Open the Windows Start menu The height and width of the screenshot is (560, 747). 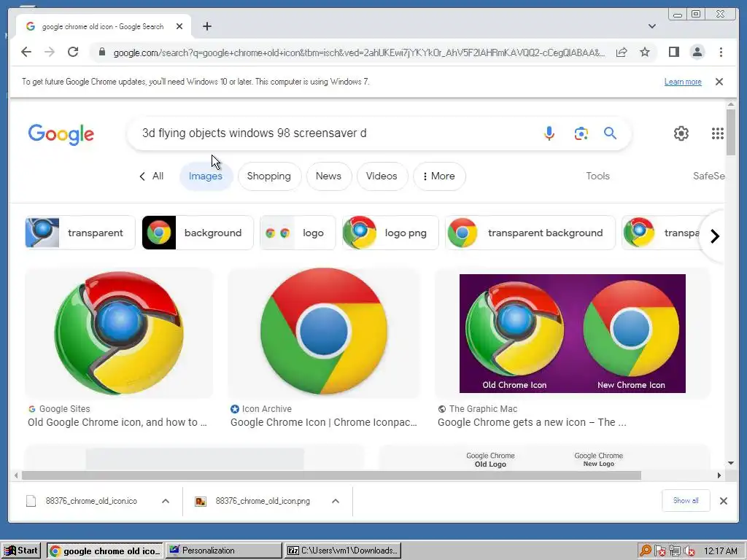pos(21,551)
